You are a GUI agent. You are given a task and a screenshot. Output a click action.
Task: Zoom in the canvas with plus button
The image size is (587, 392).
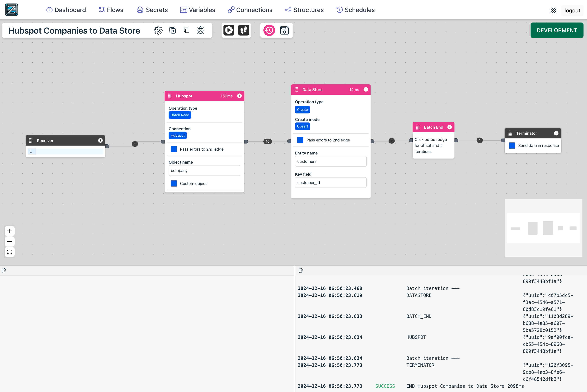click(10, 231)
